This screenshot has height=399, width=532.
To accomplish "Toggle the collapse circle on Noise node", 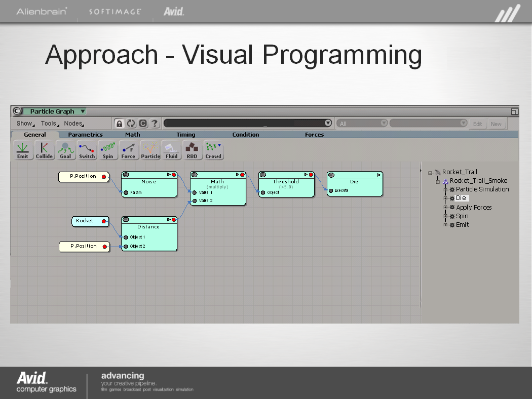I will 126,175.
